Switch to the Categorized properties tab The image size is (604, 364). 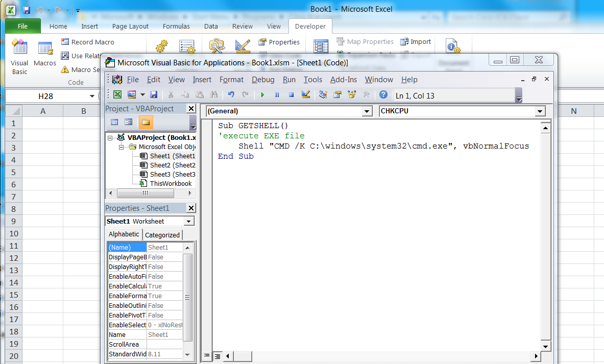162,235
